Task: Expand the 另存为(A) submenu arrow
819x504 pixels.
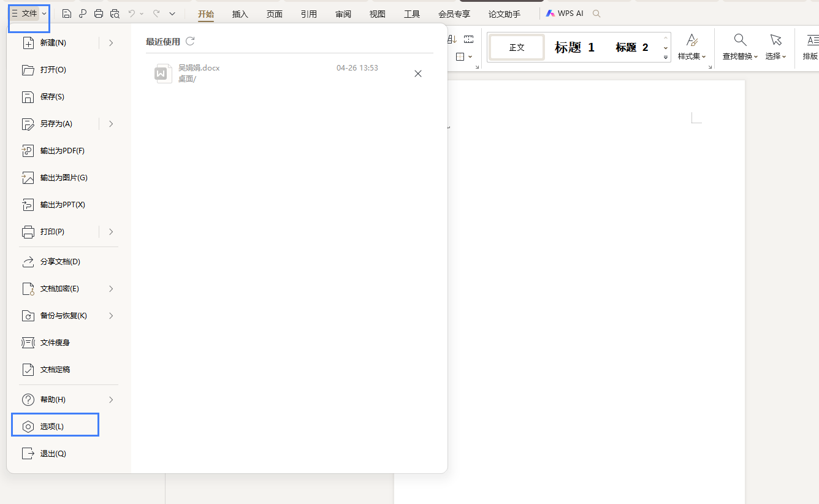Action: 111,124
